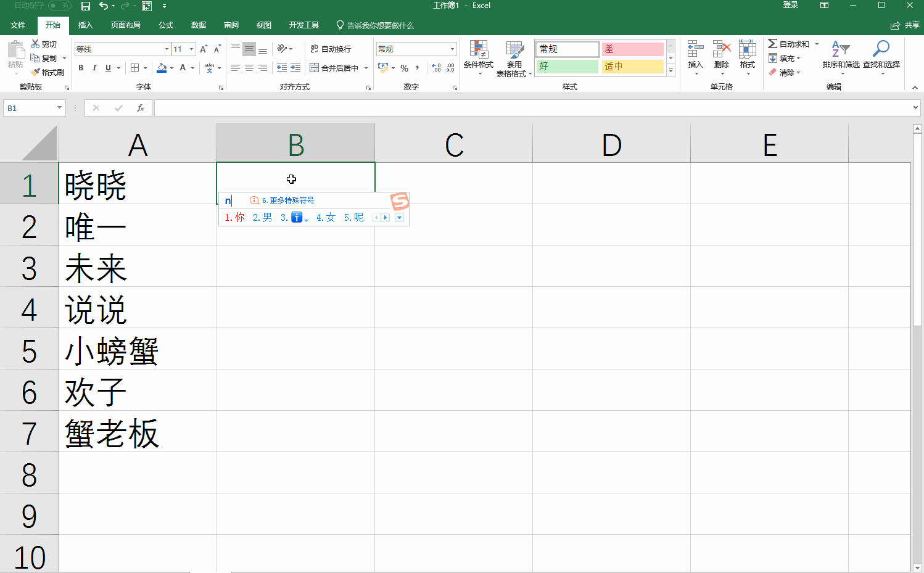The image size is (924, 573).
Task: Collapse the ribbon with the arrow
Action: click(x=915, y=88)
